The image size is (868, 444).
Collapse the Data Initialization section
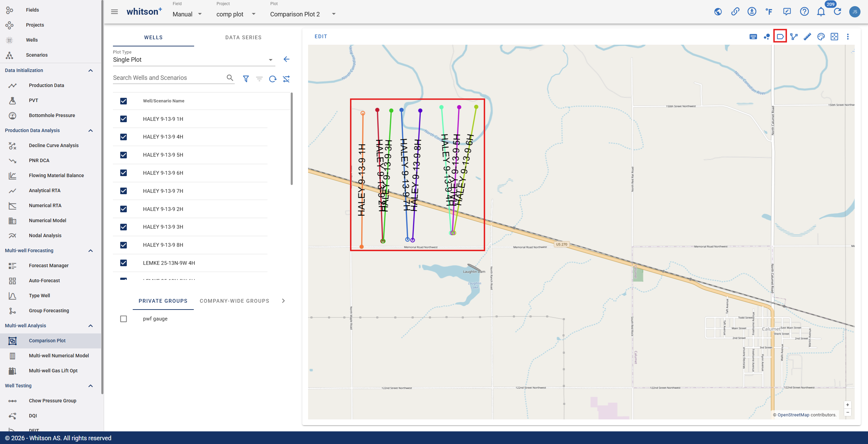click(90, 70)
